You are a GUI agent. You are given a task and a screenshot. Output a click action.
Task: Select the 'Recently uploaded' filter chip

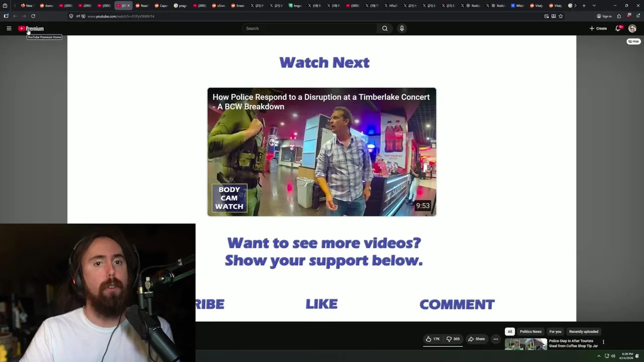(584, 331)
